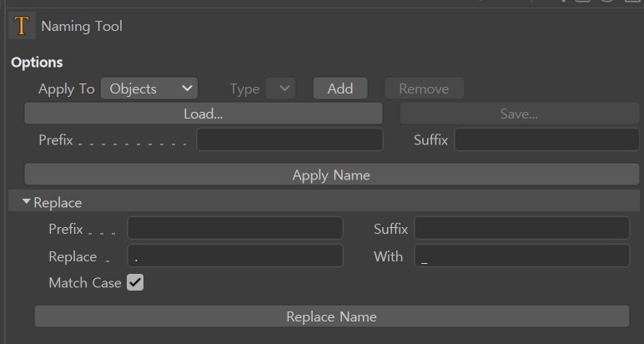Image resolution: width=644 pixels, height=344 pixels.
Task: Open the Apply To Objects dropdown
Action: point(149,89)
